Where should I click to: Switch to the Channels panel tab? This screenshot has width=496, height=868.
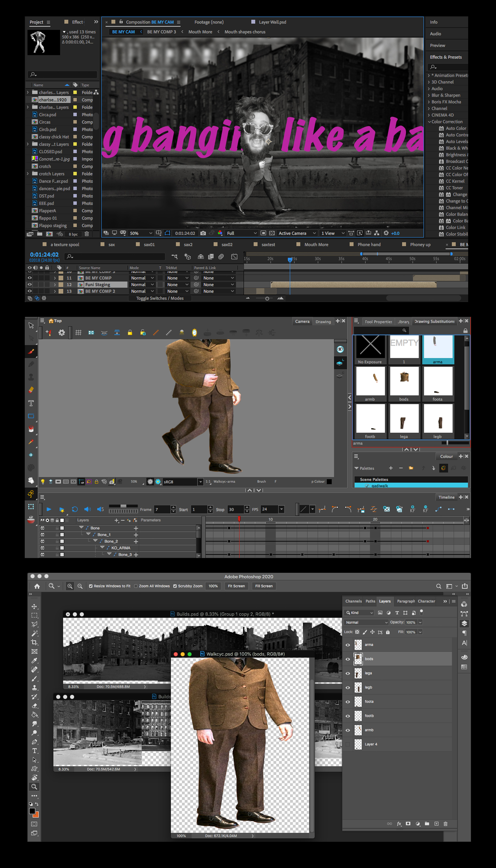pyautogui.click(x=353, y=601)
